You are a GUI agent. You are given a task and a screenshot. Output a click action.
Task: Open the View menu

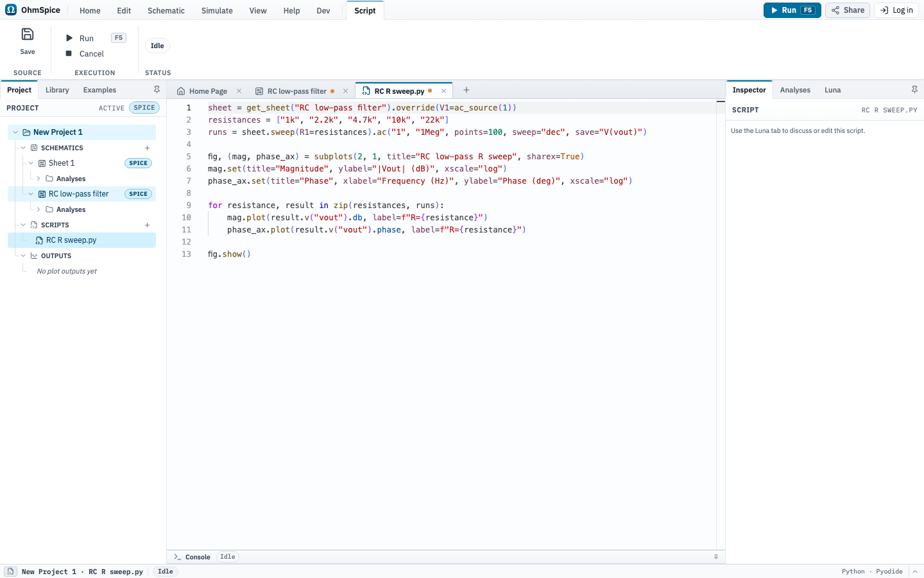258,11
